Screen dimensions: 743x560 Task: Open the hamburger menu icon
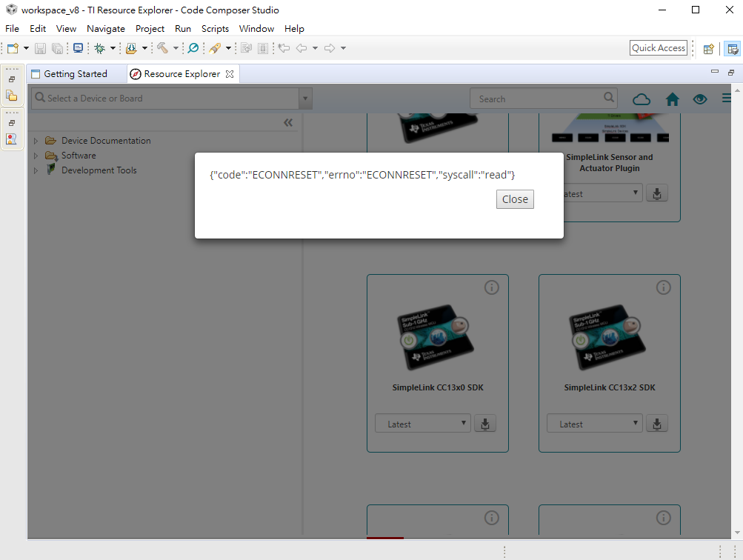[x=727, y=98]
